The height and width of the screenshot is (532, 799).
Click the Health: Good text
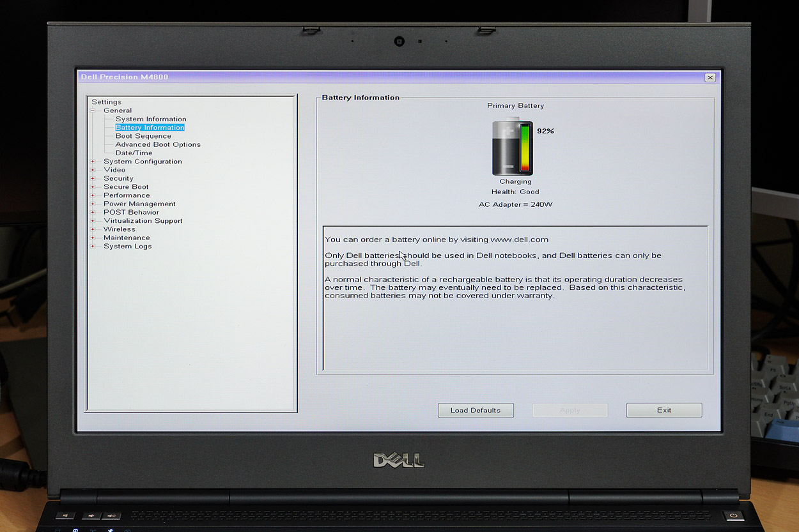pos(515,192)
